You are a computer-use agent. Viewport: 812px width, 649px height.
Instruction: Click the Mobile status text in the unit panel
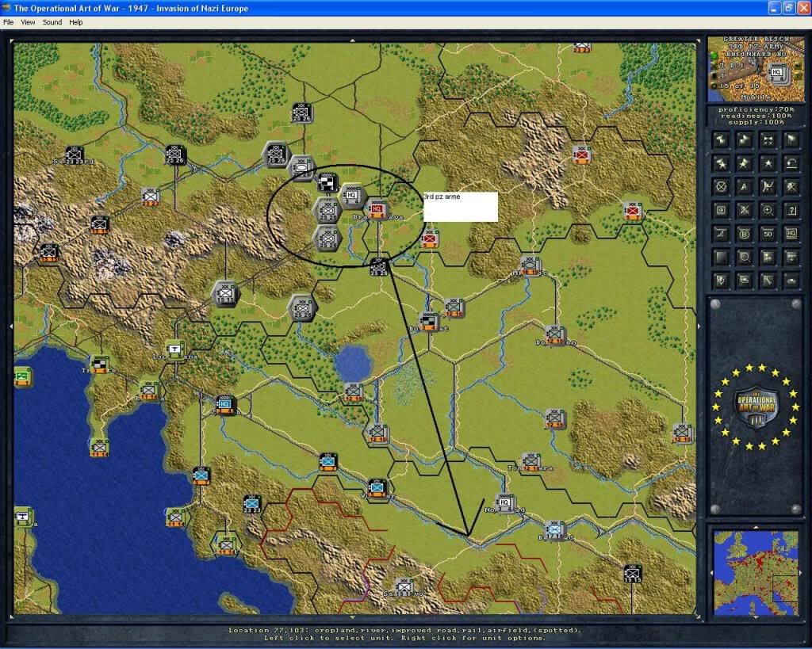click(756, 97)
